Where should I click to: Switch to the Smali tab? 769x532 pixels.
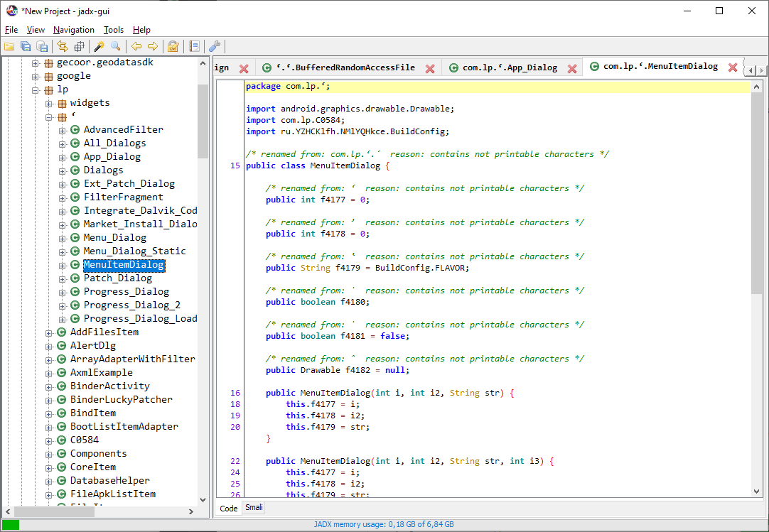[254, 508]
